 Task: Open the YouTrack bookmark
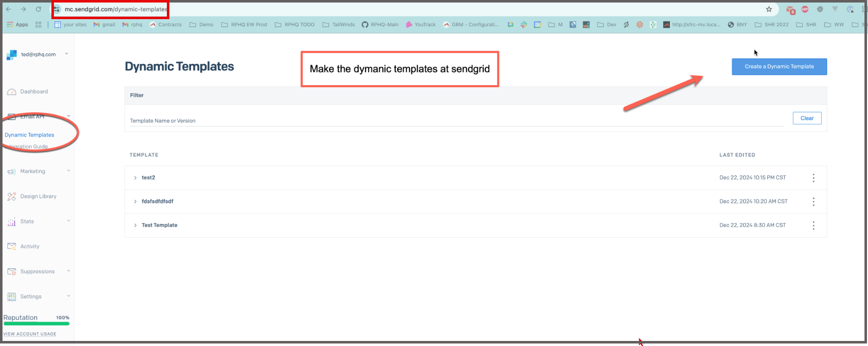[x=420, y=25]
